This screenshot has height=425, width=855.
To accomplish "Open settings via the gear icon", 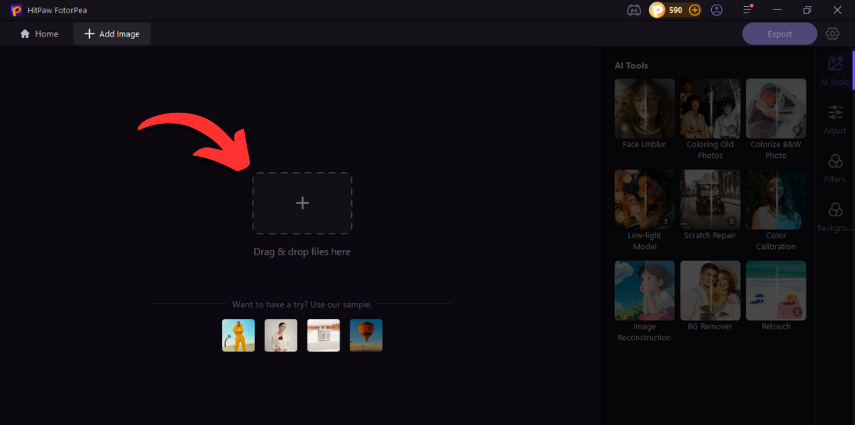I will click(832, 34).
